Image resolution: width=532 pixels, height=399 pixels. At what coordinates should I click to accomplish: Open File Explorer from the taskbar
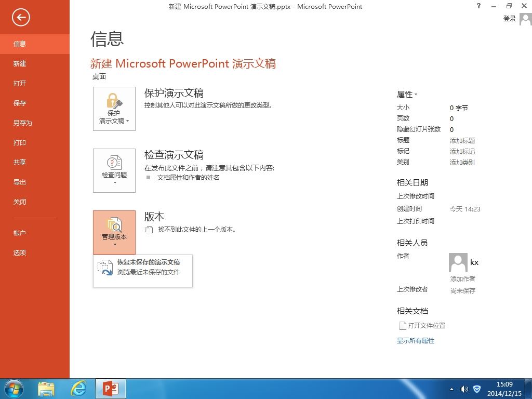pos(46,389)
